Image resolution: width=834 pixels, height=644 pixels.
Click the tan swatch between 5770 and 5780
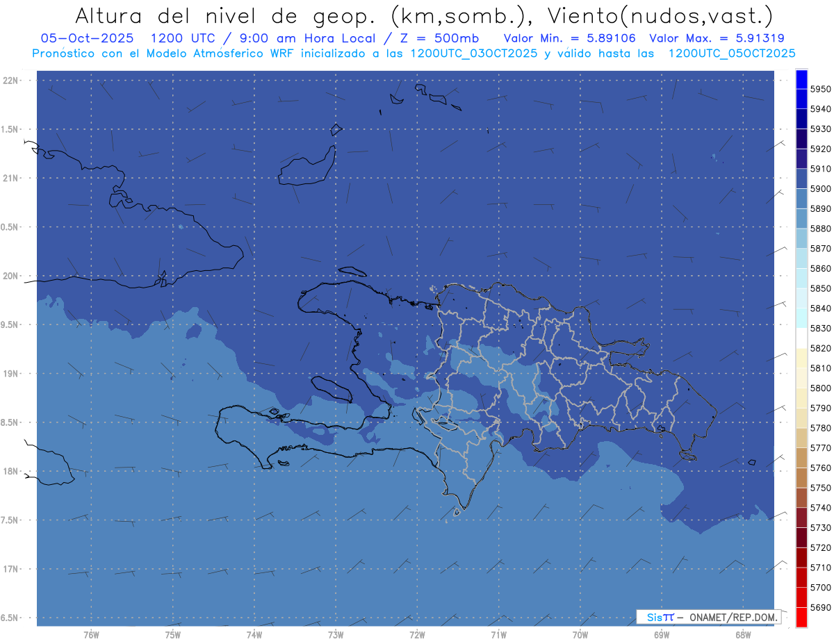click(801, 438)
